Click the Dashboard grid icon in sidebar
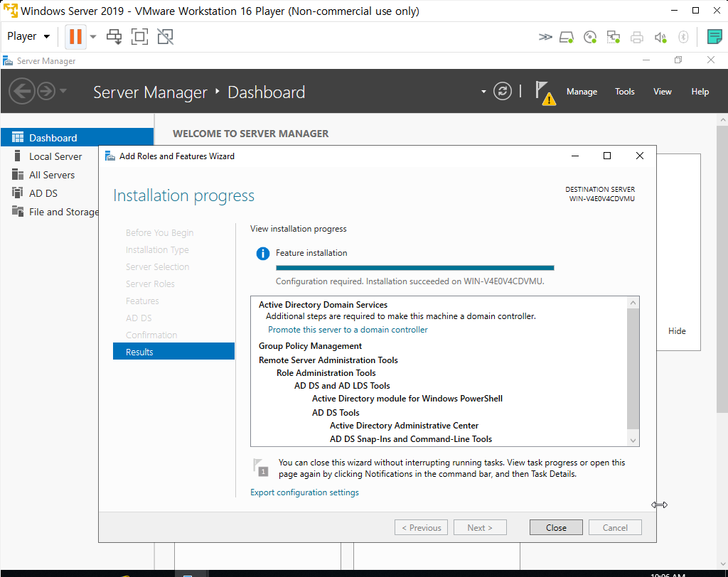Screen dimensions: 728x577 pyautogui.click(x=18, y=137)
